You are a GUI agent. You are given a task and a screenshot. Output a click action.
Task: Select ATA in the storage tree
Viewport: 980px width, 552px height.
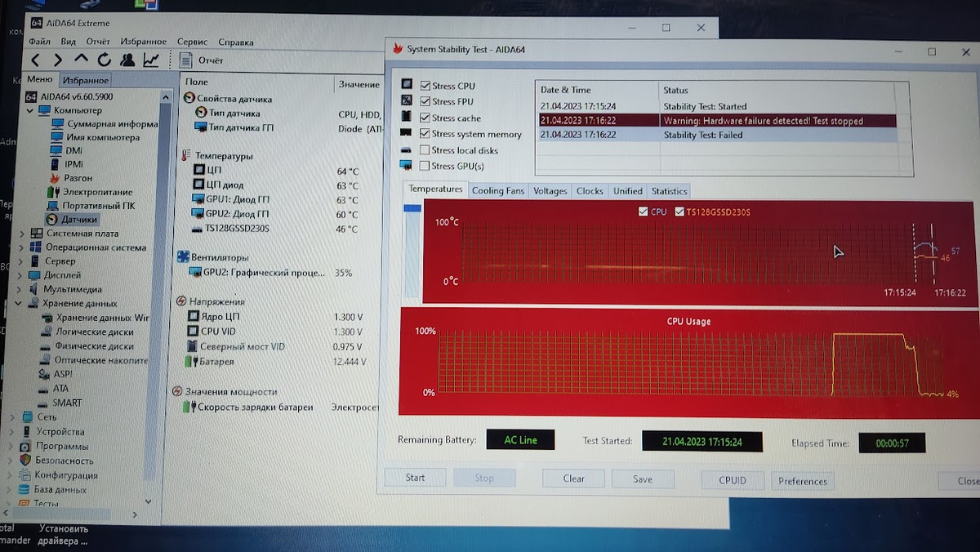(x=61, y=389)
